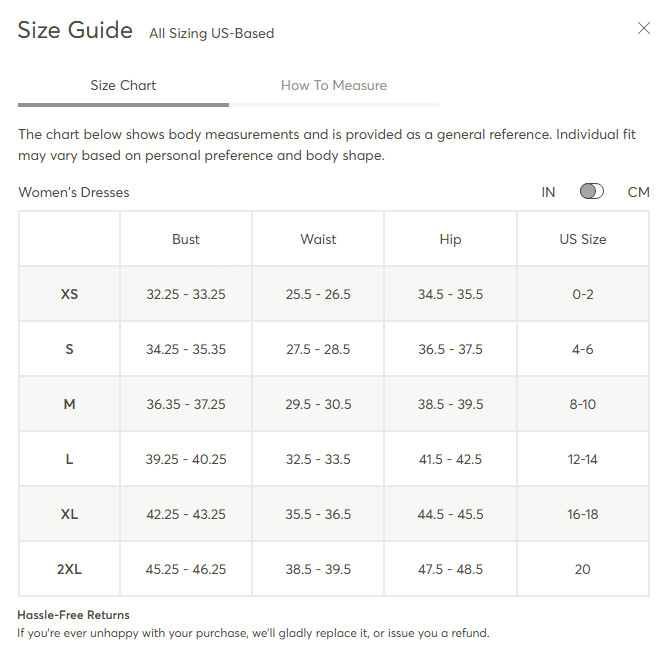Click the M size row header
The width and height of the screenshot is (667, 669).
pos(69,404)
